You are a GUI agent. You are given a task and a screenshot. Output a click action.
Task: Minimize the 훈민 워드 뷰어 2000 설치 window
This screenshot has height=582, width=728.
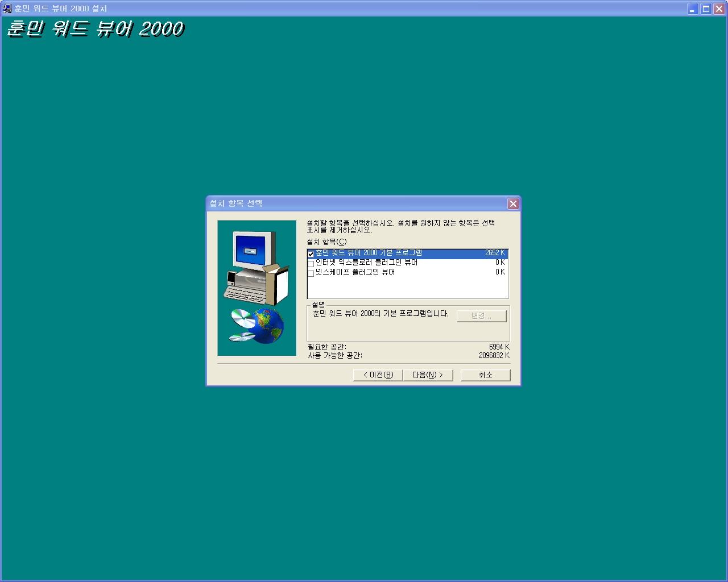coord(693,9)
